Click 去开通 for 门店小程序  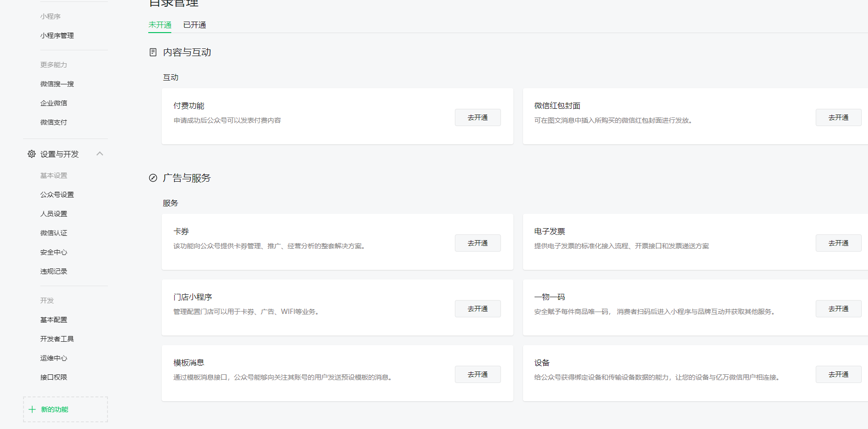pos(478,309)
